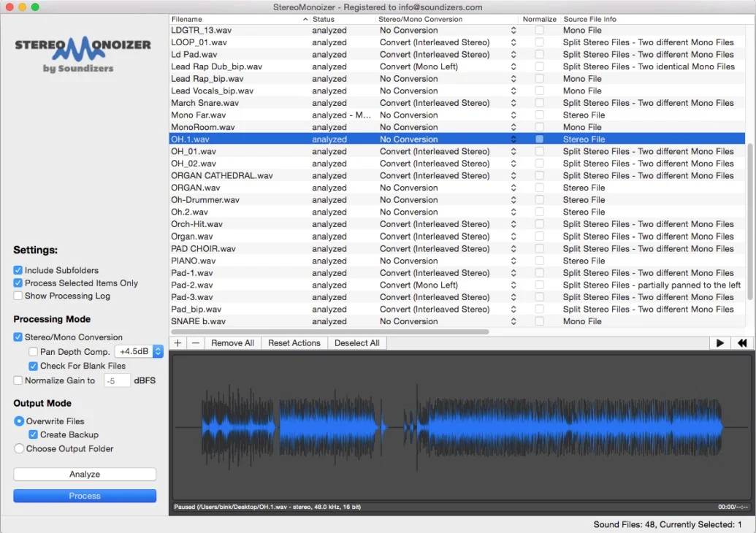Click the Analyze button
The image size is (756, 533).
(x=85, y=474)
